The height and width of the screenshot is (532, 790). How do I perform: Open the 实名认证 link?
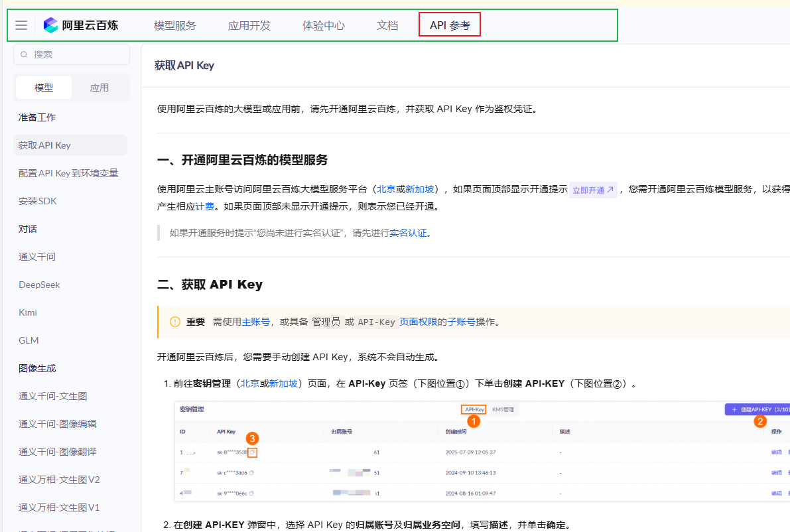[409, 233]
